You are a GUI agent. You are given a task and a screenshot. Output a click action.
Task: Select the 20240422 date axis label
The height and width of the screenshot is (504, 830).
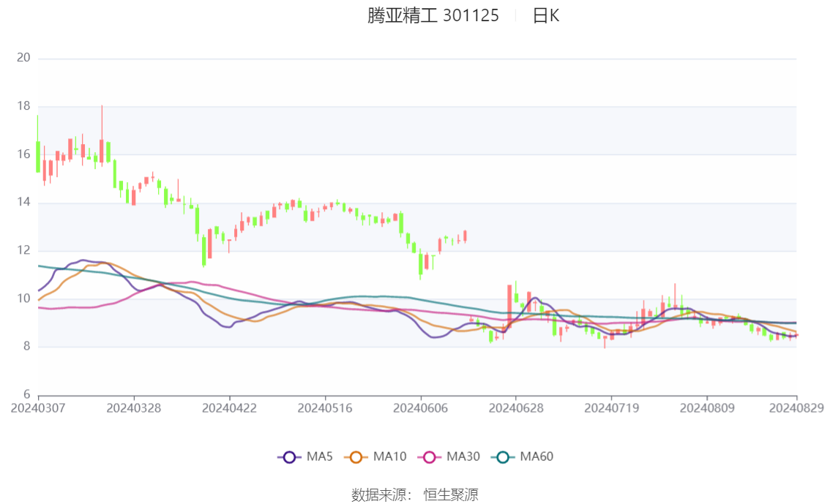coord(229,408)
